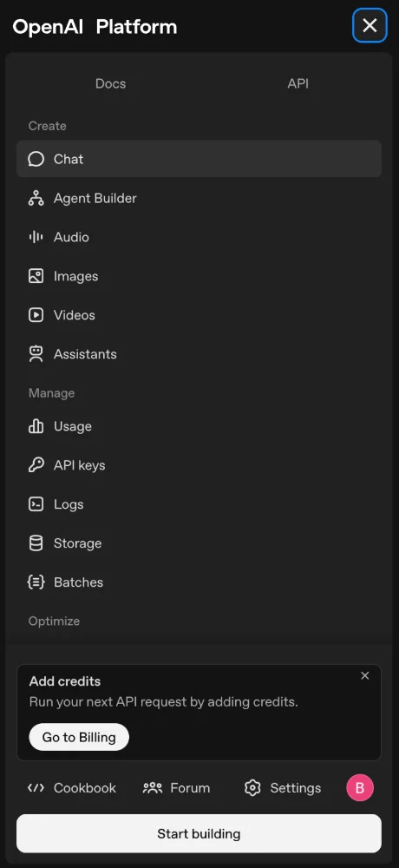Screen dimensions: 399x868
Task: Click the Chat speech bubble icon
Action: 36,160
